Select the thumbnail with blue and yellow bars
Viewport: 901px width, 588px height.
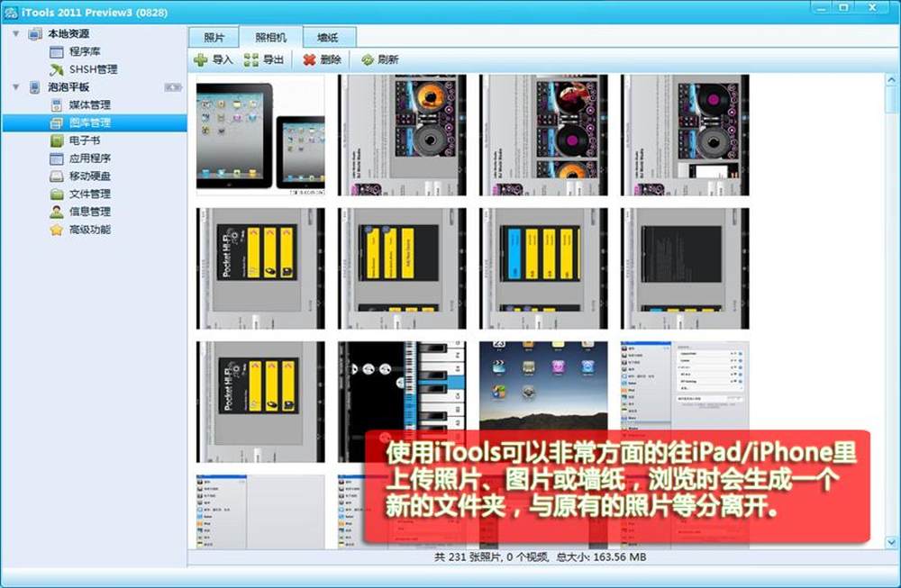coord(543,268)
